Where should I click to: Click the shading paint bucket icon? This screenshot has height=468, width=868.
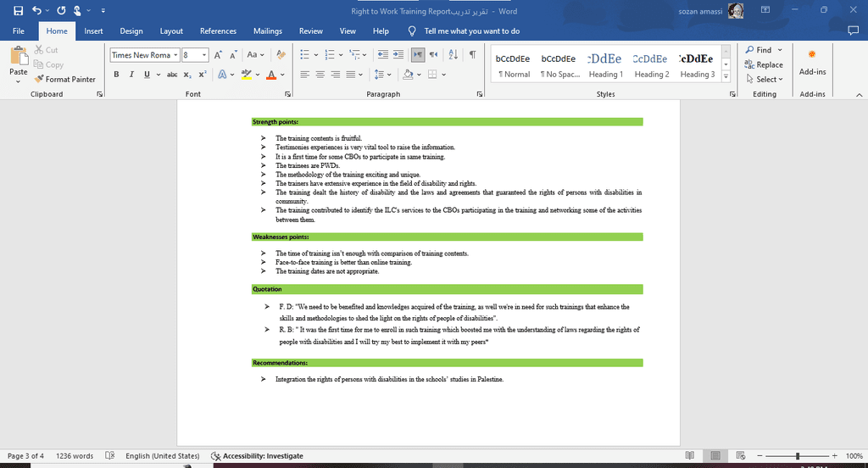[x=408, y=75]
